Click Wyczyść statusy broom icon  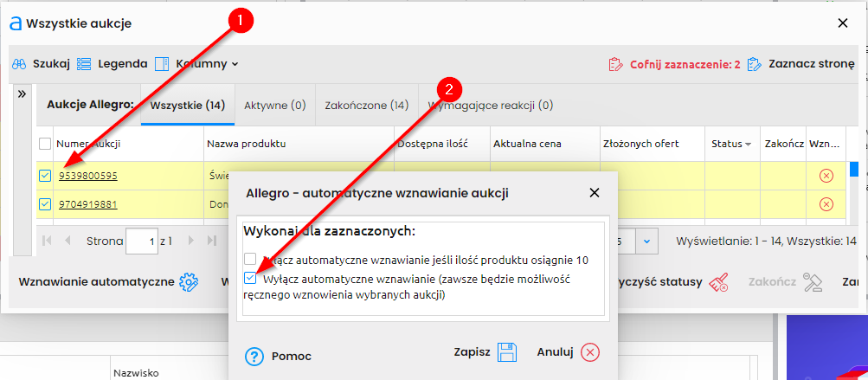(719, 282)
